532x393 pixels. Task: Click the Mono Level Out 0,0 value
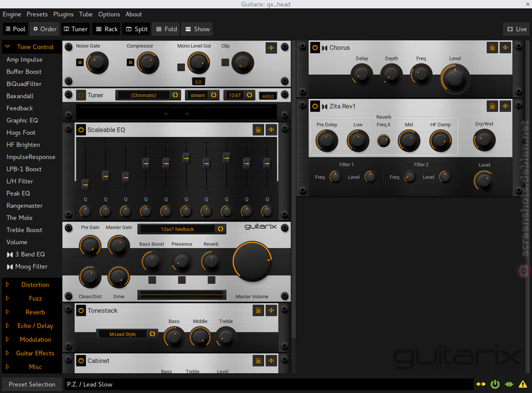click(x=198, y=82)
